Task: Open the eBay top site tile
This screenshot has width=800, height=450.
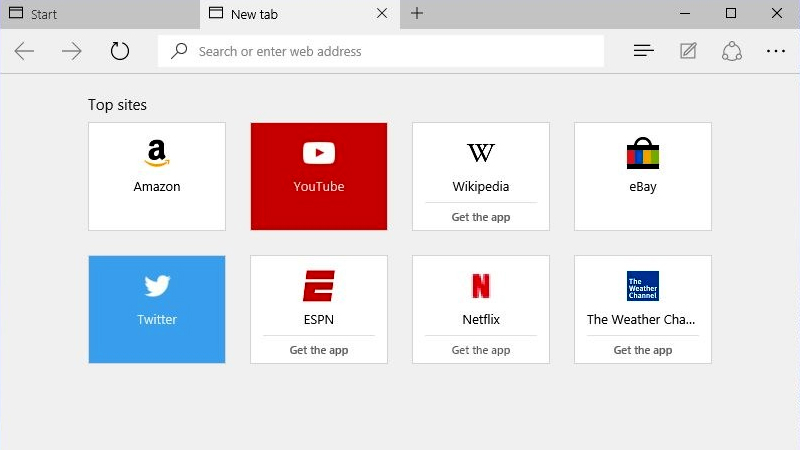Action: 643,176
